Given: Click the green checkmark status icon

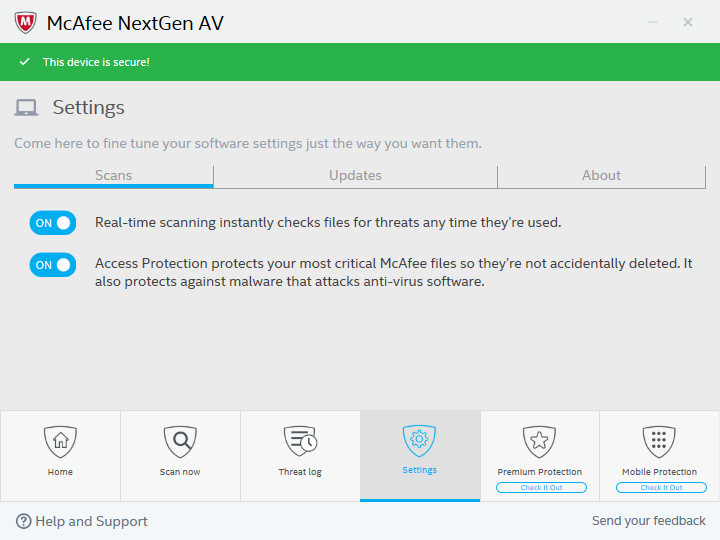Looking at the screenshot, I should pyautogui.click(x=25, y=62).
